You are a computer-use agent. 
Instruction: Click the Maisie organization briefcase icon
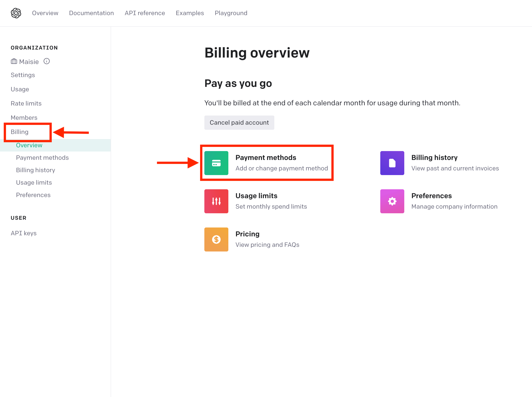pos(14,62)
